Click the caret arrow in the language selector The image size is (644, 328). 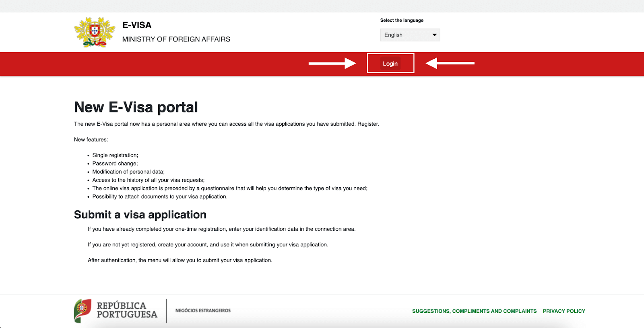434,35
